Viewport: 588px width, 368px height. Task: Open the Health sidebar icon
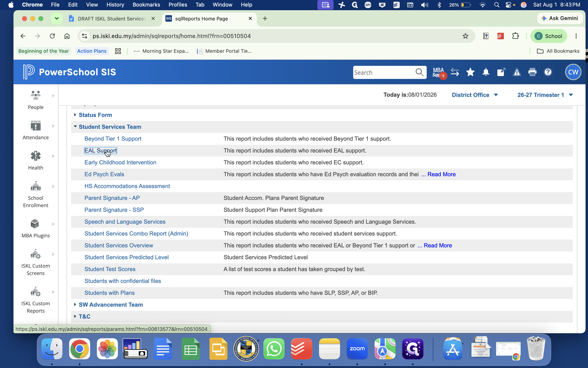[x=36, y=156]
